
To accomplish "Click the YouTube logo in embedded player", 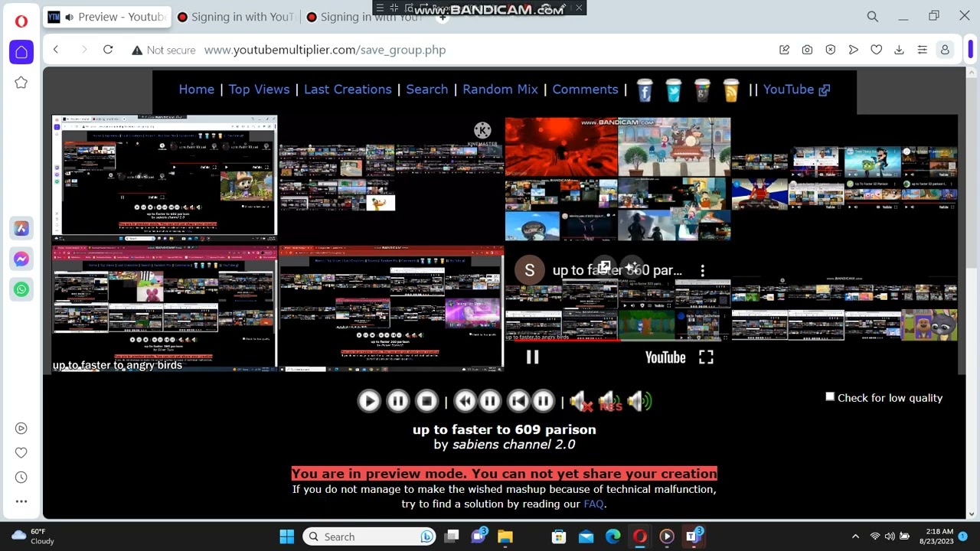I will [x=665, y=357].
